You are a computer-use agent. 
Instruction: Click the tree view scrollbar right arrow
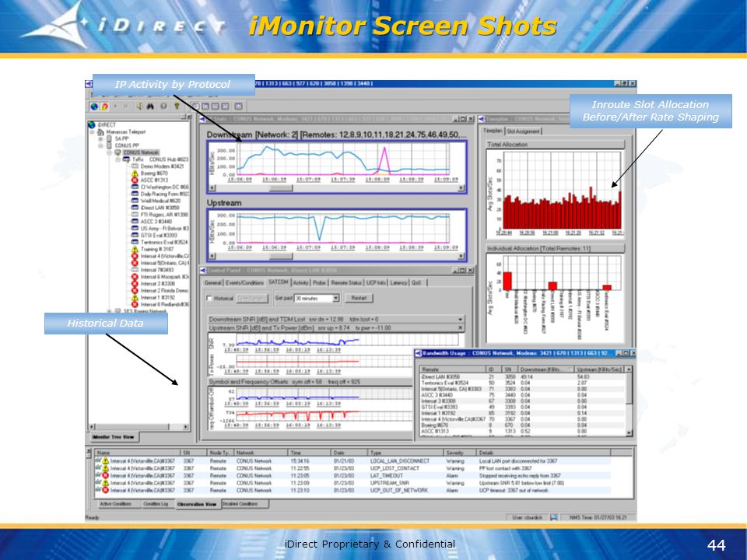point(186,427)
